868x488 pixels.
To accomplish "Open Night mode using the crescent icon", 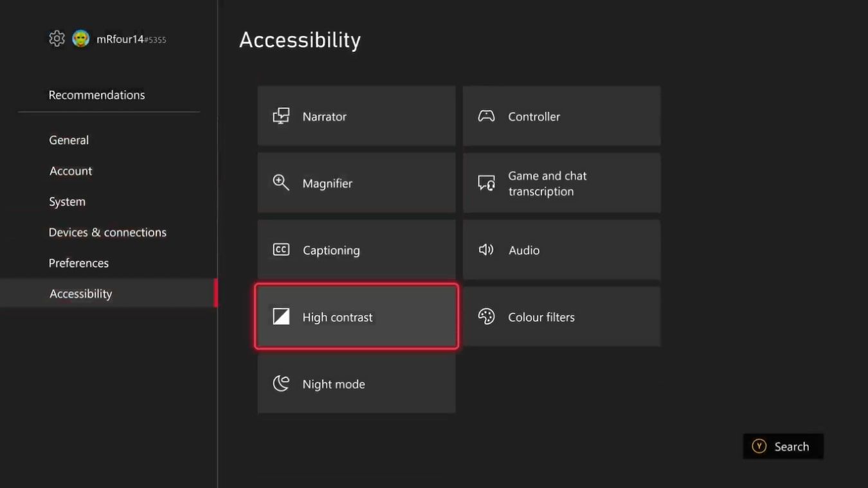I will tap(281, 383).
